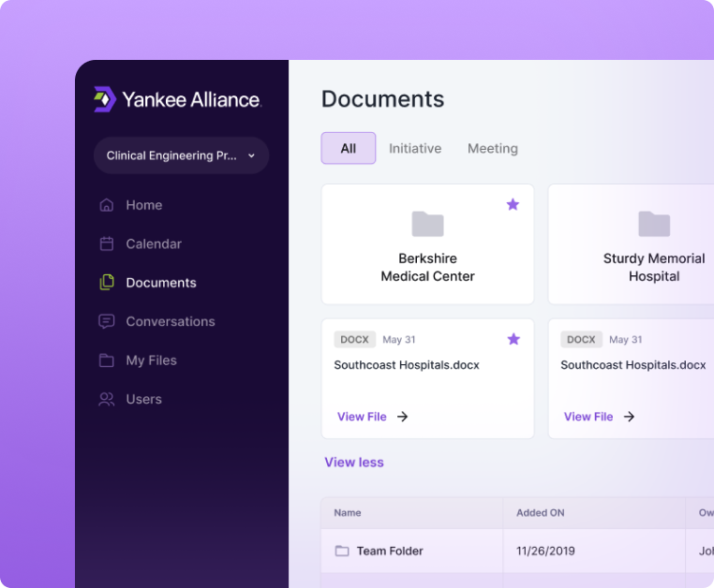Open Calendar from the sidebar menu
The width and height of the screenshot is (714, 588).
154,244
